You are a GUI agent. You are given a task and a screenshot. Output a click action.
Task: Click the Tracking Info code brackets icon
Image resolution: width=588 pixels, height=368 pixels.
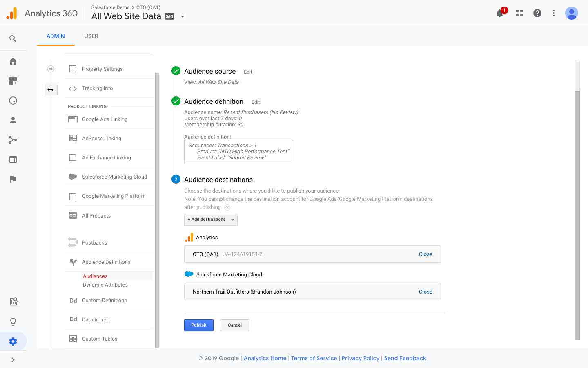pos(73,88)
